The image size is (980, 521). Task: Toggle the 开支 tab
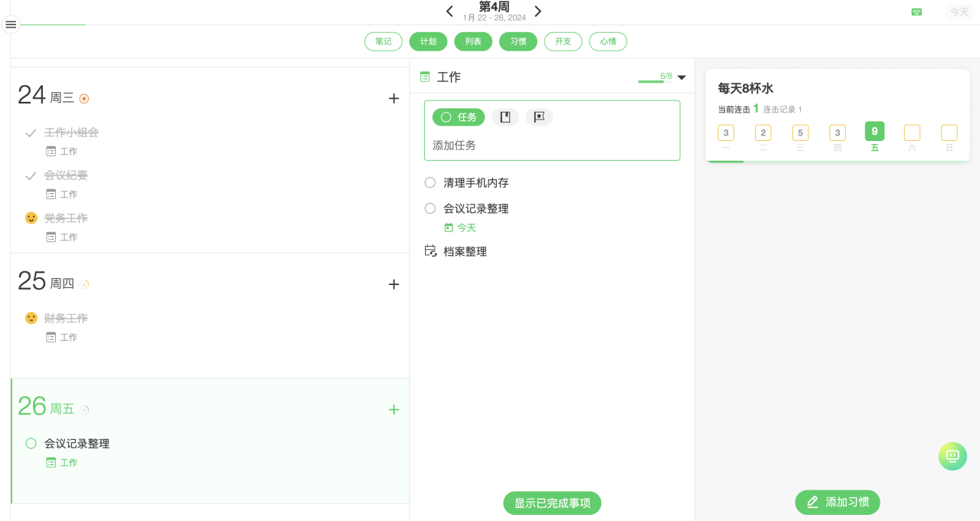click(563, 41)
